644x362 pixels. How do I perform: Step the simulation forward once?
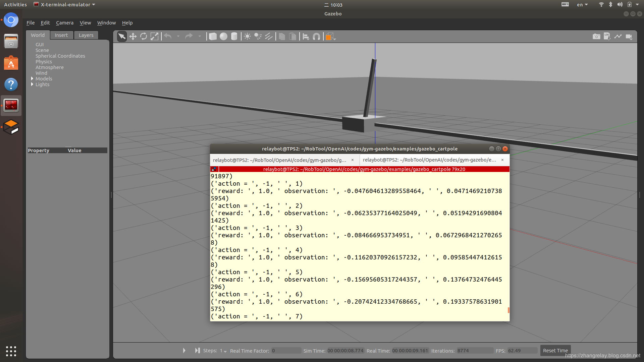coord(197,351)
